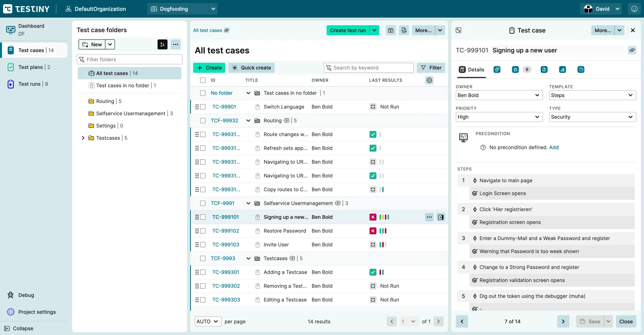Open the Priority dropdown set to High
Screen dimensions: 644x335
click(x=499, y=117)
